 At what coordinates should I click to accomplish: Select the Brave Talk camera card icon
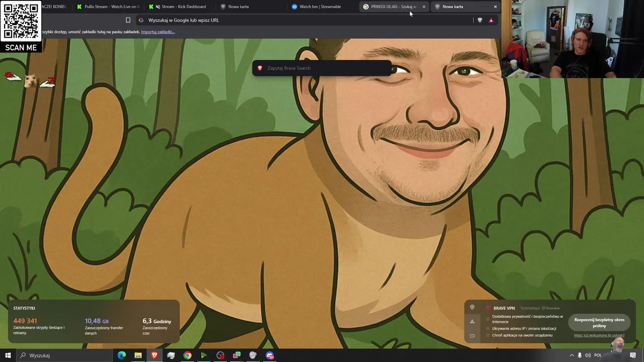pyautogui.click(x=472, y=335)
